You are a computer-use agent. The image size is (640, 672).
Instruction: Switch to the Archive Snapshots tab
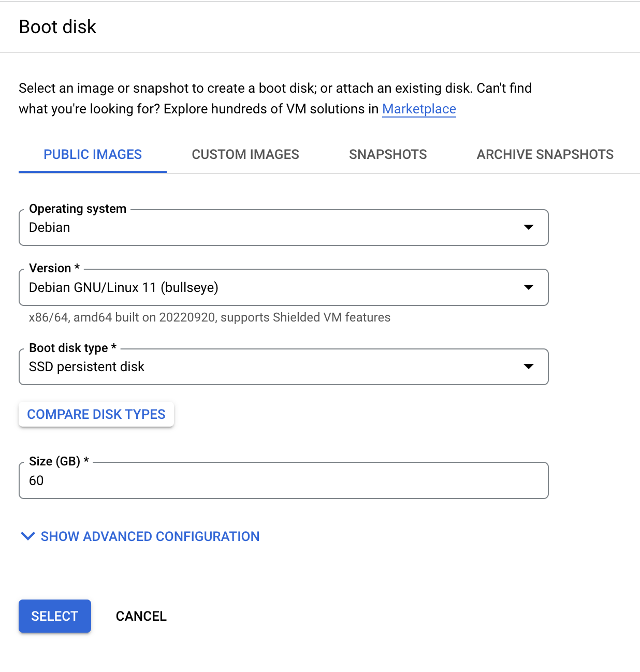(x=545, y=154)
